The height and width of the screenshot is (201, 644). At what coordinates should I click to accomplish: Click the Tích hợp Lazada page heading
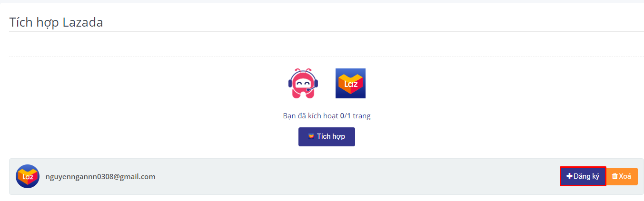coord(56,22)
